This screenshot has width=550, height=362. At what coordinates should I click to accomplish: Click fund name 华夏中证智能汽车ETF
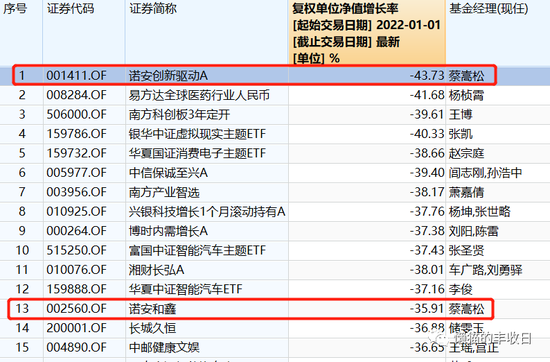point(186,289)
